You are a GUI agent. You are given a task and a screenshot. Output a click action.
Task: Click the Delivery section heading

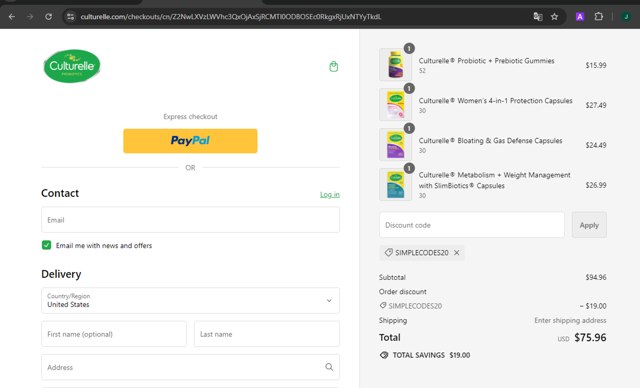point(61,274)
